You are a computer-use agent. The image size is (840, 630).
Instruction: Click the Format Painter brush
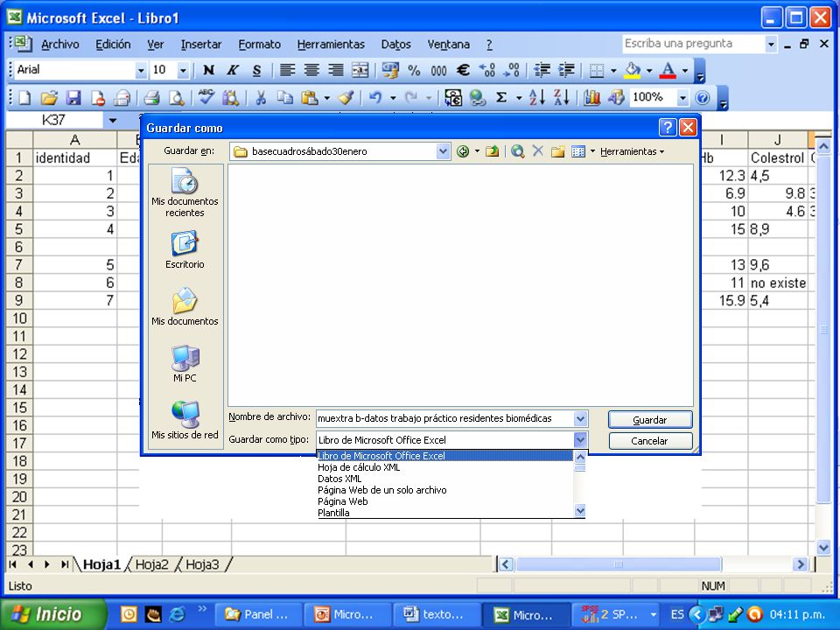(x=346, y=97)
